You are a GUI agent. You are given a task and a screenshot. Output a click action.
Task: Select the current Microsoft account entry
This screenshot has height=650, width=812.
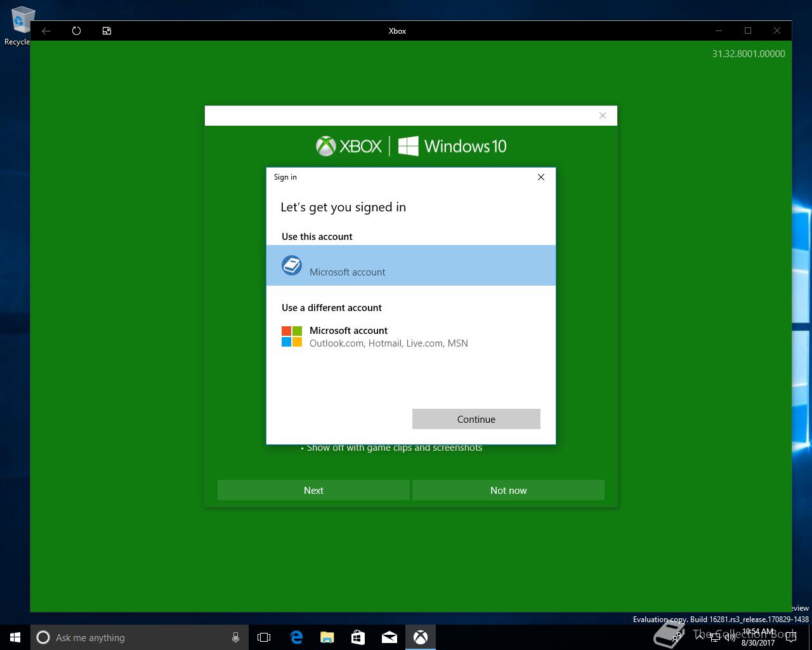pyautogui.click(x=411, y=265)
